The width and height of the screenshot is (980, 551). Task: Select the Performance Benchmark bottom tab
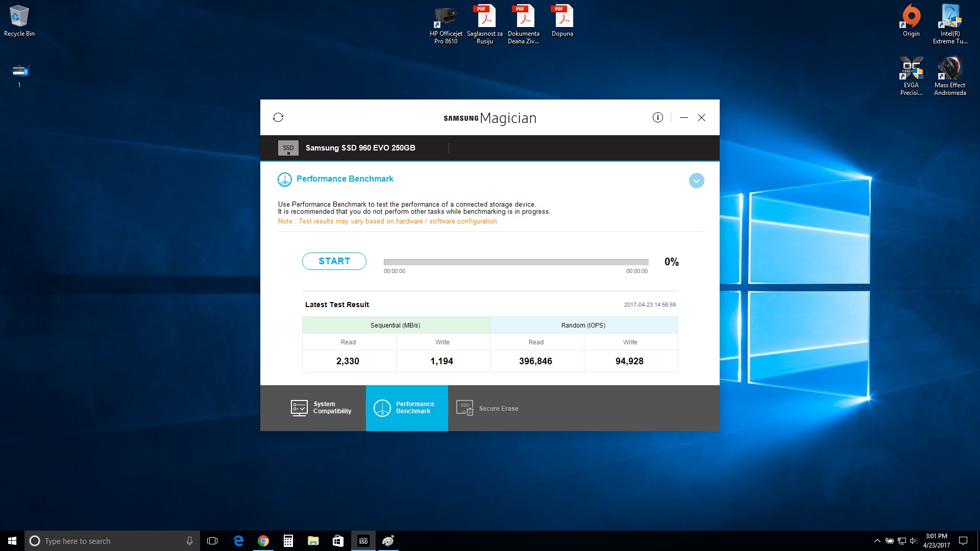coord(407,408)
